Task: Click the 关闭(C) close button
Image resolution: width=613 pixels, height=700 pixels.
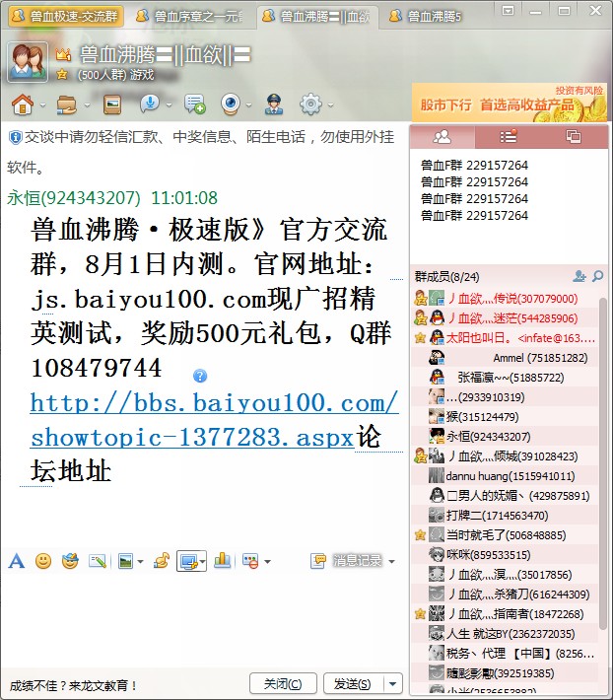Action: [x=283, y=683]
